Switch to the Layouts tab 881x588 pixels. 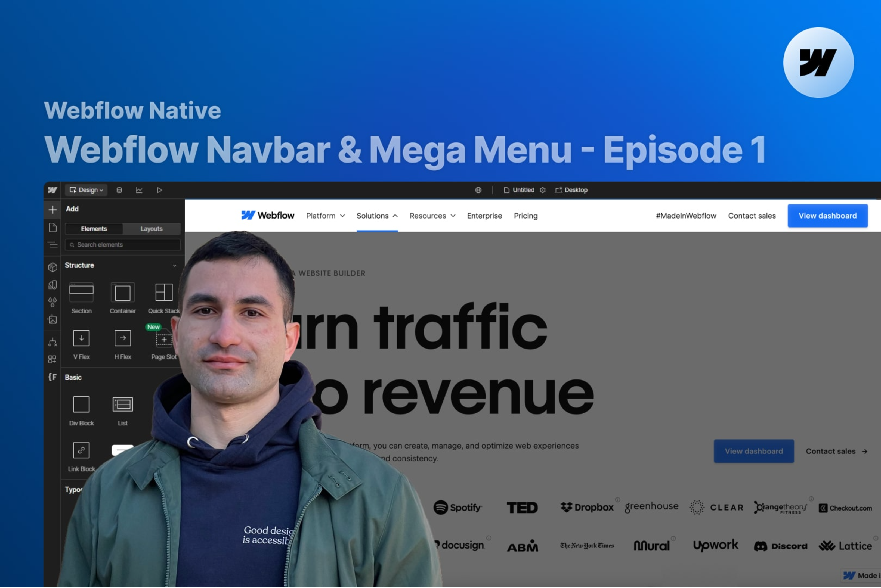click(151, 229)
